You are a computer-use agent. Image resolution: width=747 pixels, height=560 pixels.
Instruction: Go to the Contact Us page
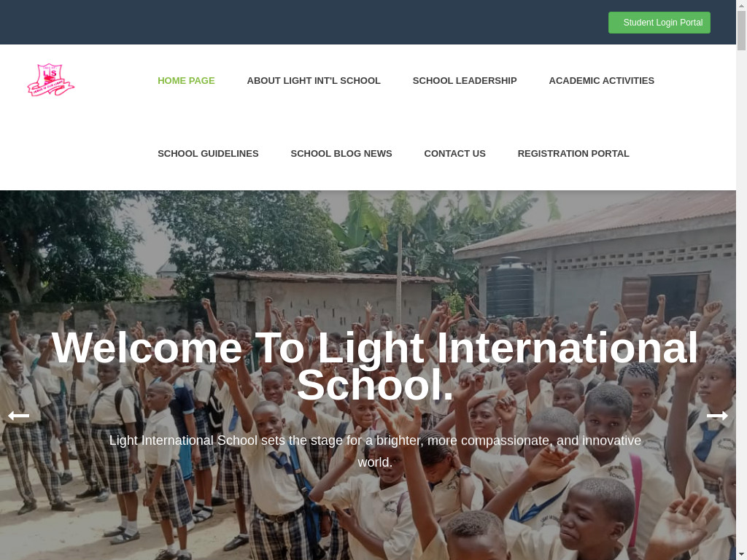click(x=454, y=153)
